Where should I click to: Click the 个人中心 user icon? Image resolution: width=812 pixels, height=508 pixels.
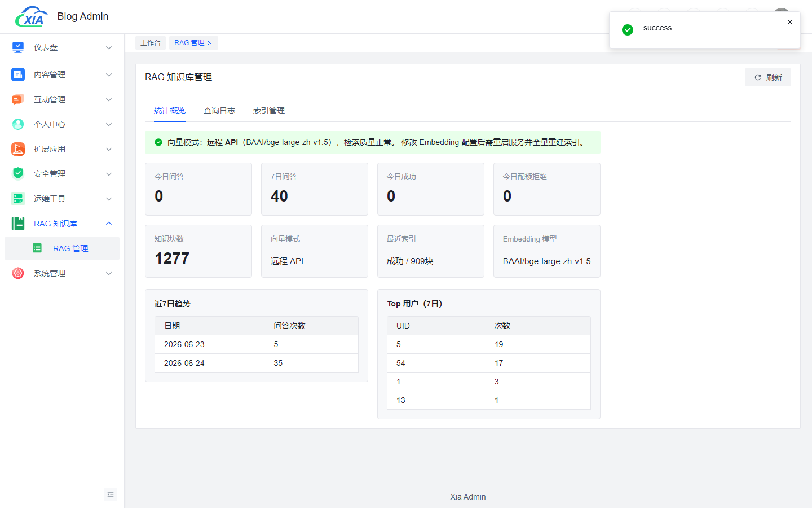pyautogui.click(x=18, y=124)
